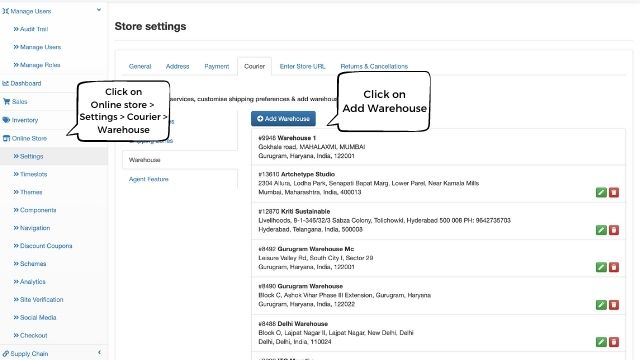Edit the Kriti Sustainable warehouse entry
This screenshot has height=360, width=640.
click(601, 230)
